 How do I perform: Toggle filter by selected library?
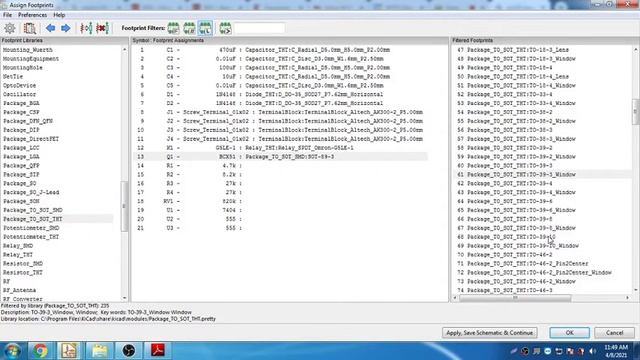click(205, 28)
